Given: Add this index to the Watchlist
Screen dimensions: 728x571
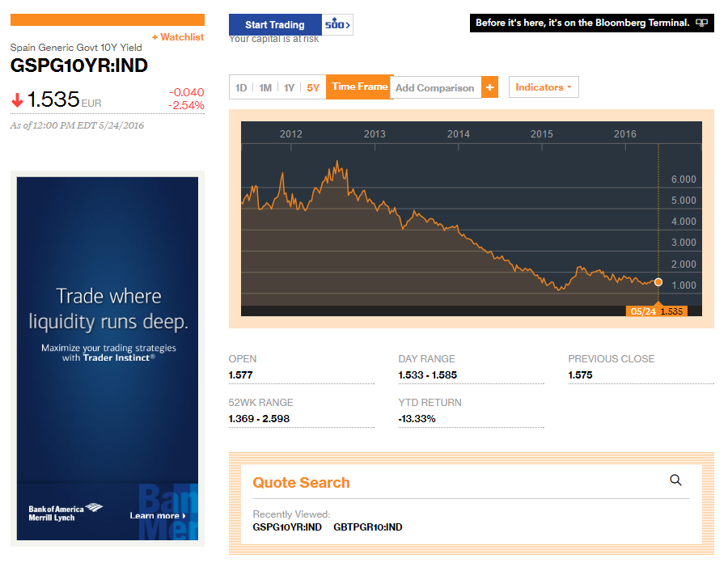Looking at the screenshot, I should point(178,37).
